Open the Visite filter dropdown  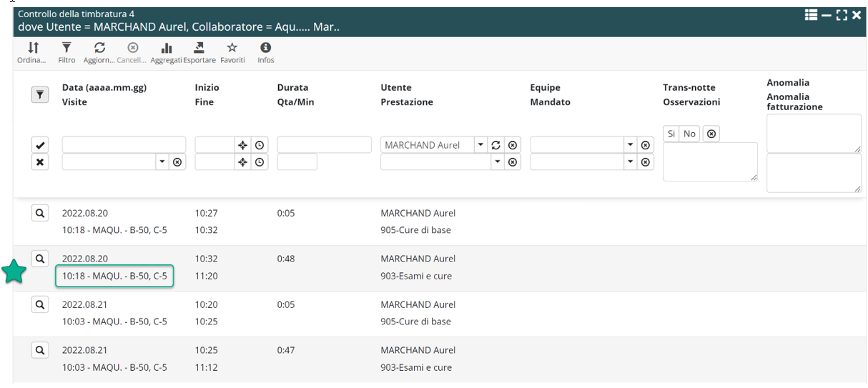click(162, 162)
